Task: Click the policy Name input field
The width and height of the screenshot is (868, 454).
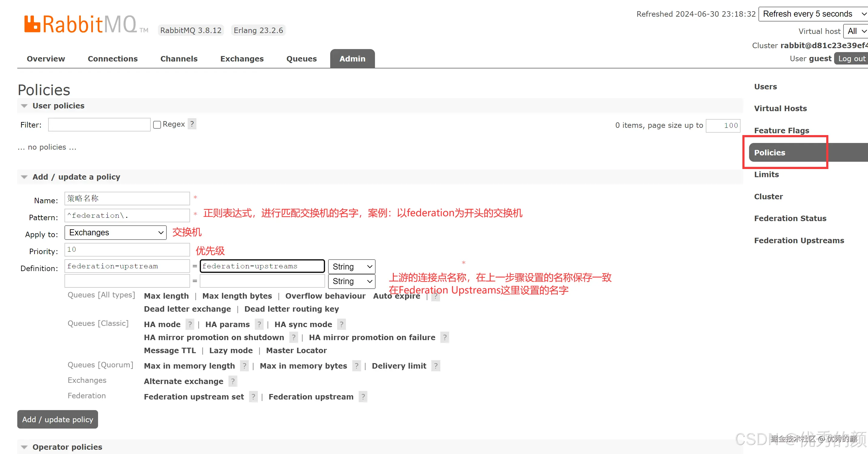Action: pos(127,198)
